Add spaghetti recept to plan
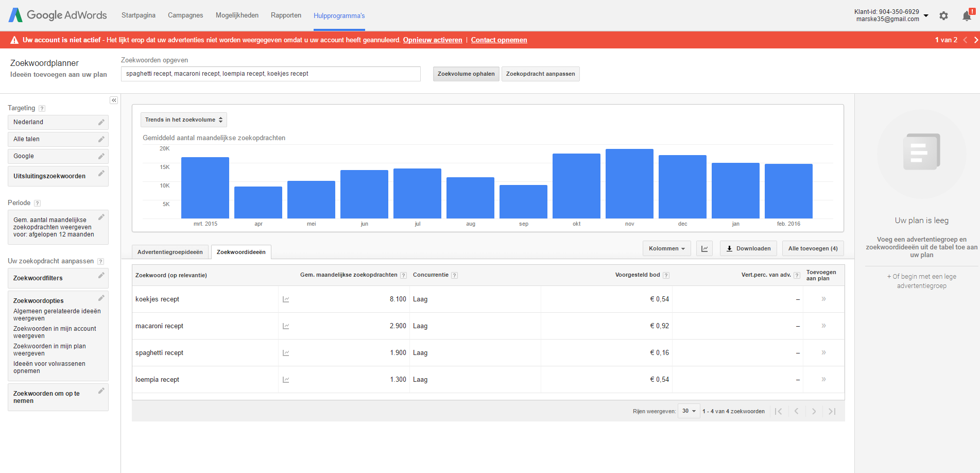Screen dimensions: 980x473 click(823, 352)
